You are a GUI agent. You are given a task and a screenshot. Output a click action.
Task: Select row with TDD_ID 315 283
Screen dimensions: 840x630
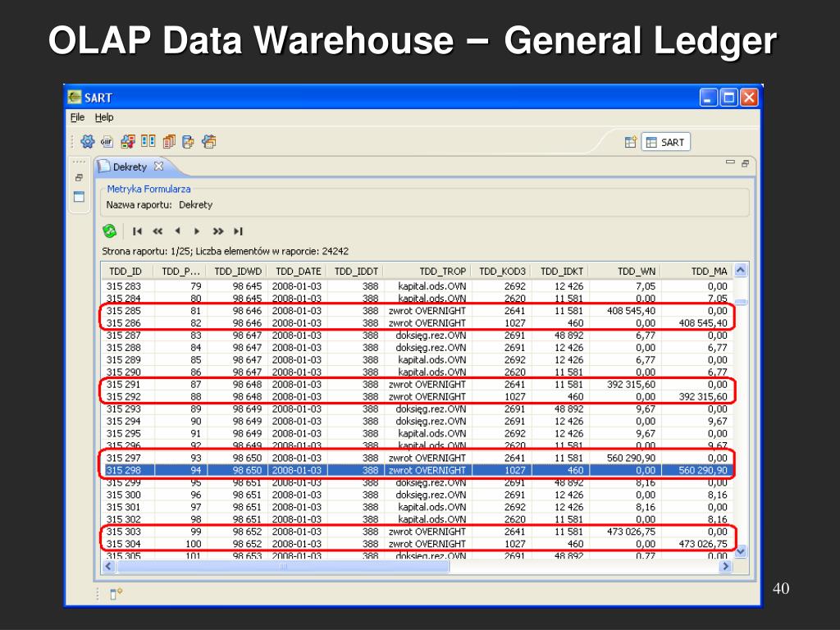tap(418, 286)
